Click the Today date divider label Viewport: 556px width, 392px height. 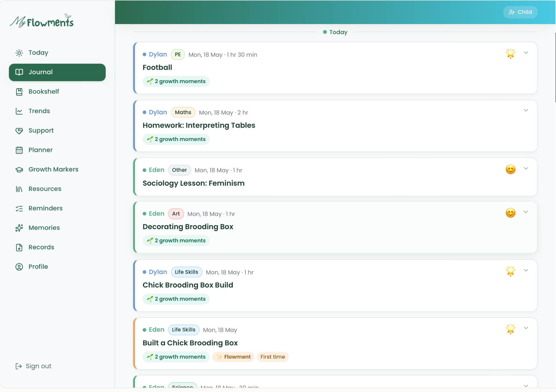click(x=335, y=32)
